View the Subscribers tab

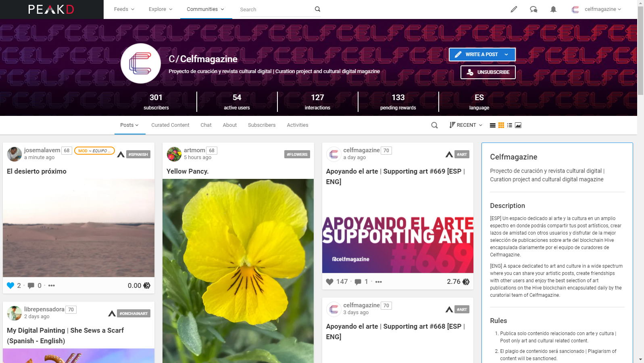[262, 125]
